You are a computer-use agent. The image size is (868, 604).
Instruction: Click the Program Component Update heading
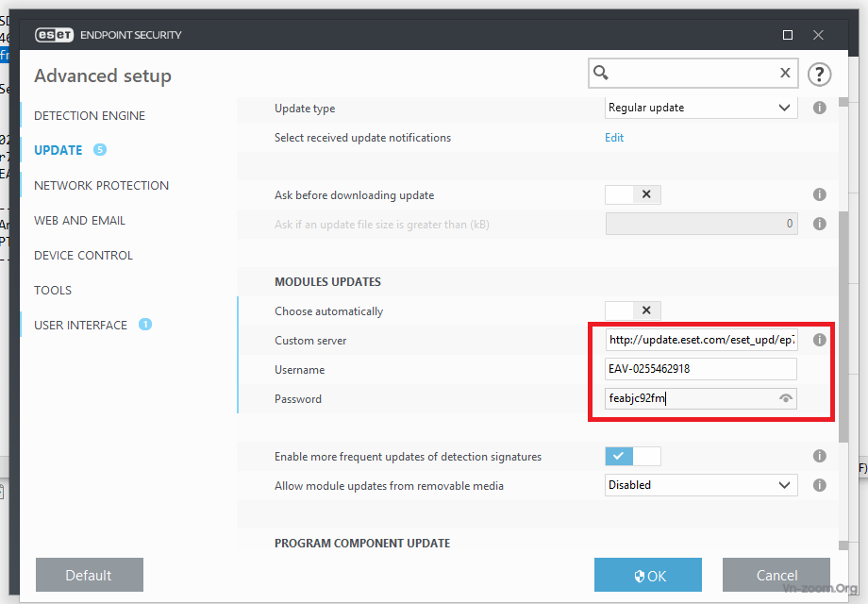click(362, 543)
